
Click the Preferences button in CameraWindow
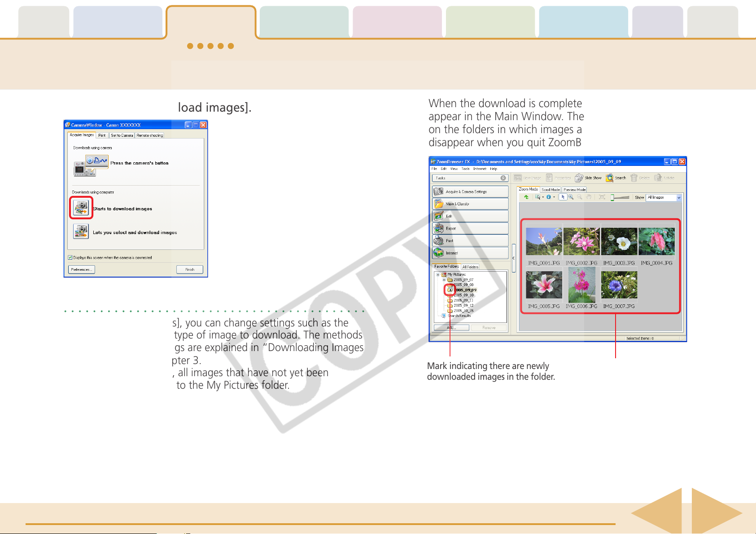coord(82,269)
